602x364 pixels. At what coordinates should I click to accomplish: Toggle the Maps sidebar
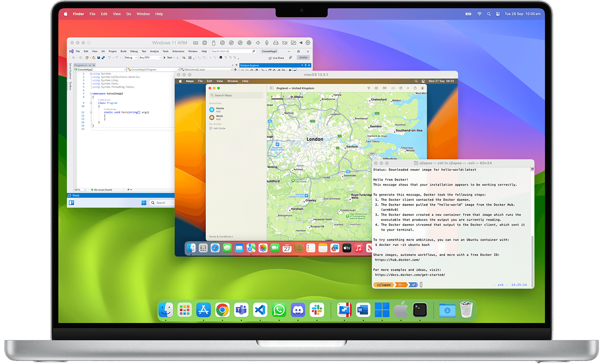(272, 88)
